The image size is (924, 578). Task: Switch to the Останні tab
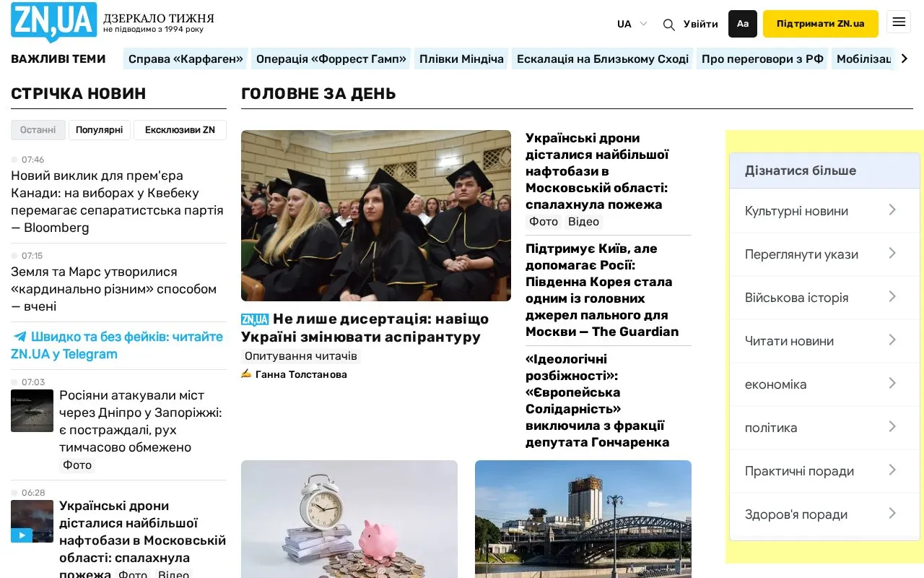coord(38,130)
